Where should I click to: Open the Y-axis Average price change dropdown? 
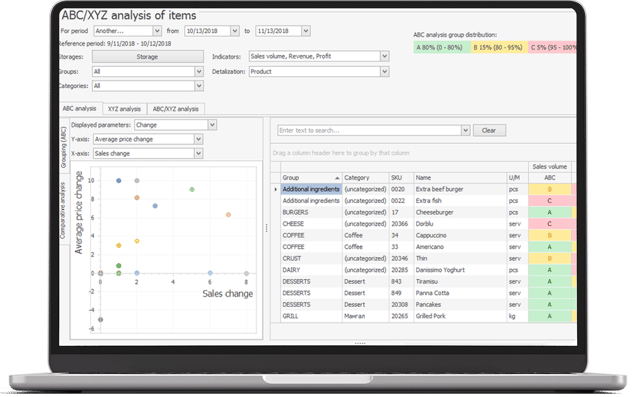198,139
